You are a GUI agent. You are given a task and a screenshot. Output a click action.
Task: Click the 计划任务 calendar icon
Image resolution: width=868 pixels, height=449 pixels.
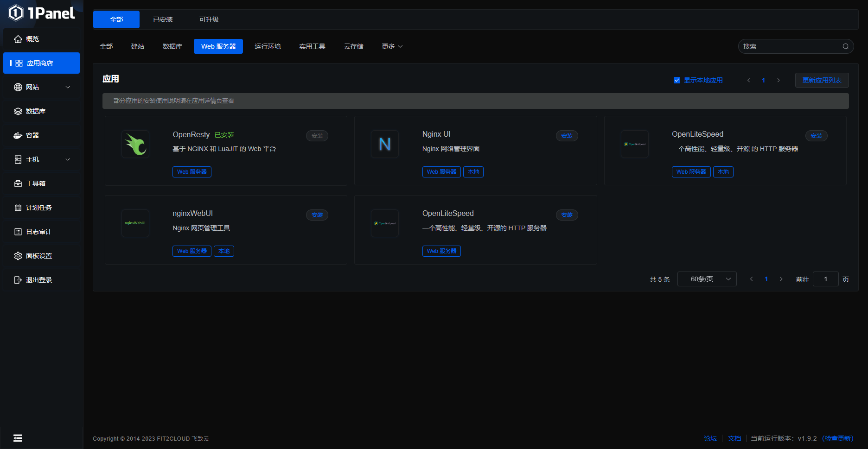click(x=18, y=208)
